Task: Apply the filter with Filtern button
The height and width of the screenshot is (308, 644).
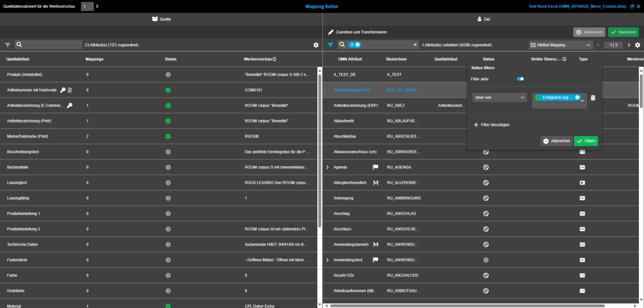Action: coord(586,141)
